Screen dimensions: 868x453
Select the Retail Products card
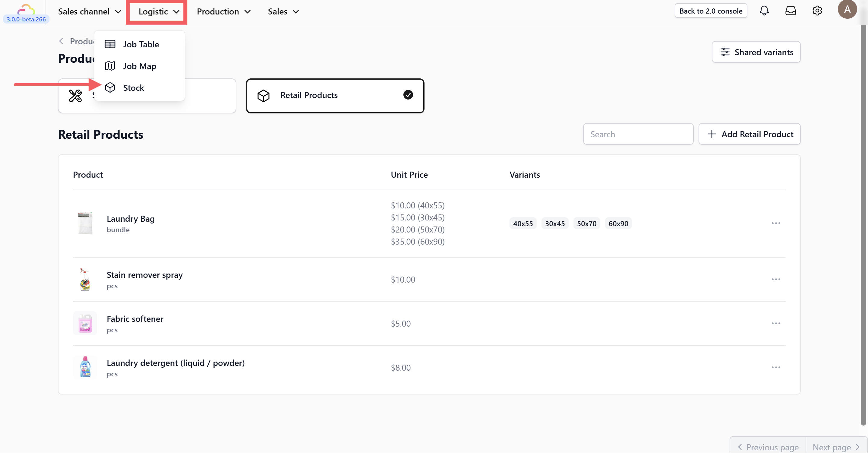(335, 96)
